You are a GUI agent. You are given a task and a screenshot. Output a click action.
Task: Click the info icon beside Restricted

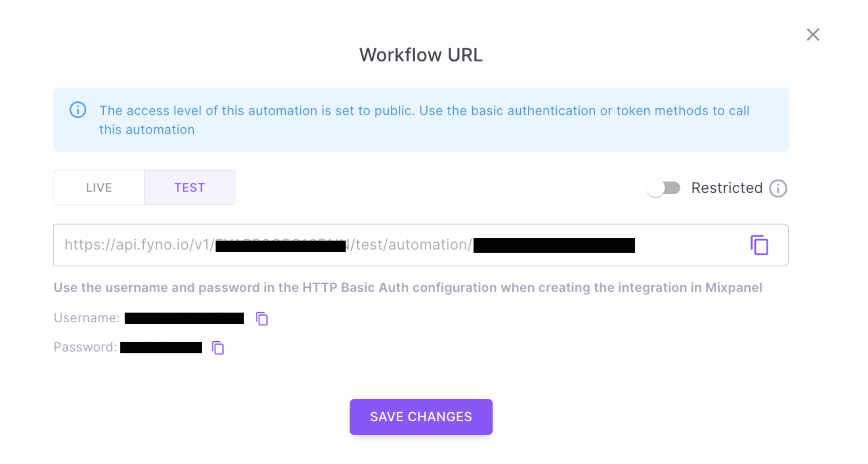(x=778, y=188)
